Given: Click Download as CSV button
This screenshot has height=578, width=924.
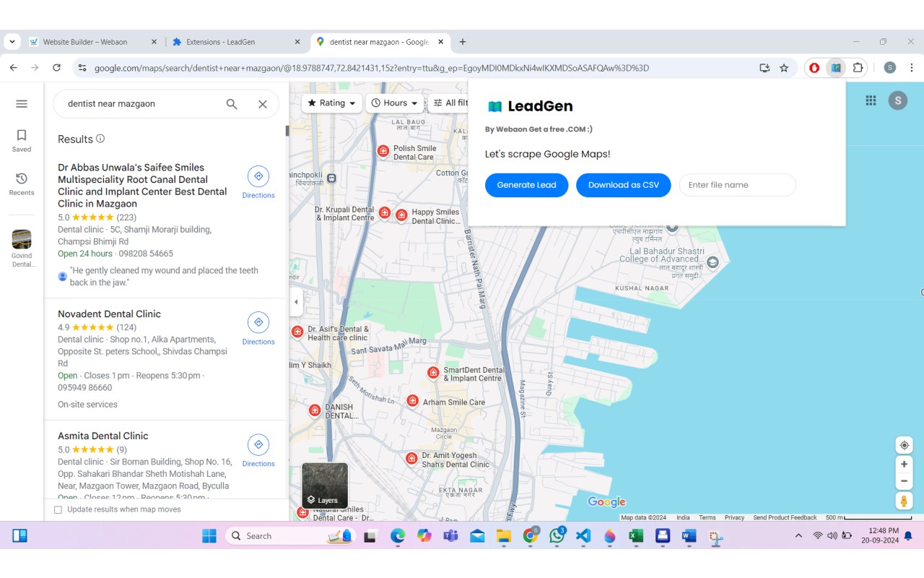Looking at the screenshot, I should [x=624, y=185].
